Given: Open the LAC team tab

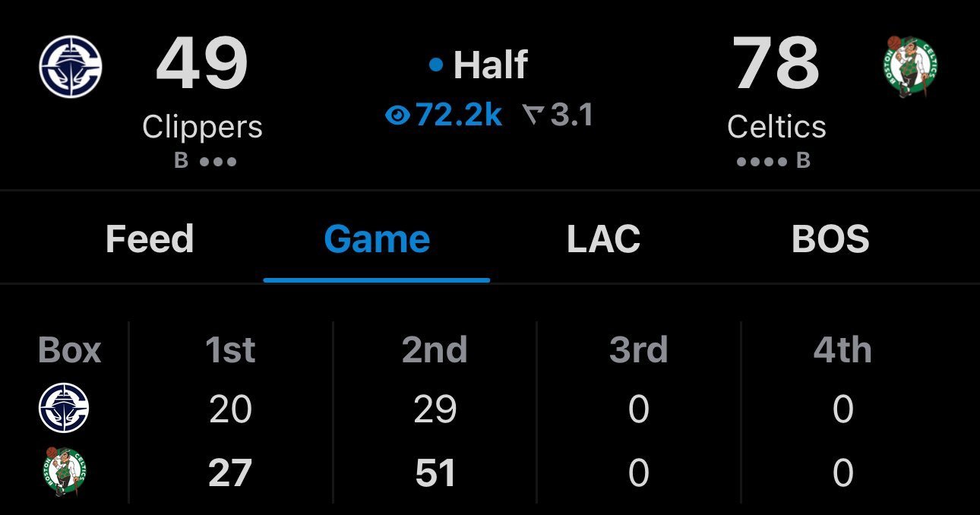Looking at the screenshot, I should pos(603,239).
